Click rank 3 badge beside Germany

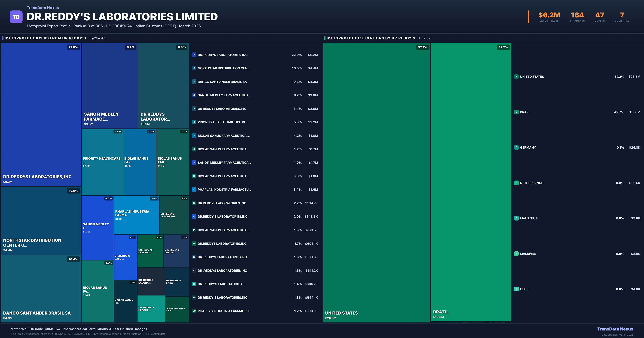pyautogui.click(x=516, y=148)
